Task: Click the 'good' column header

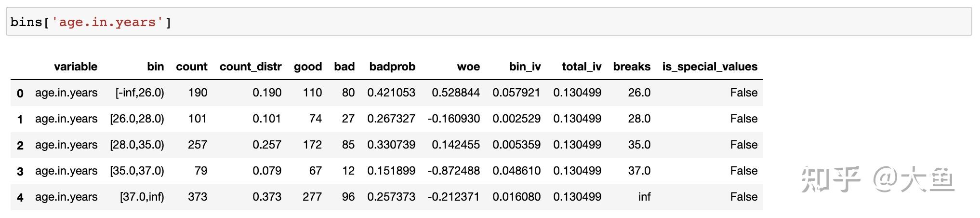Action: coord(307,67)
